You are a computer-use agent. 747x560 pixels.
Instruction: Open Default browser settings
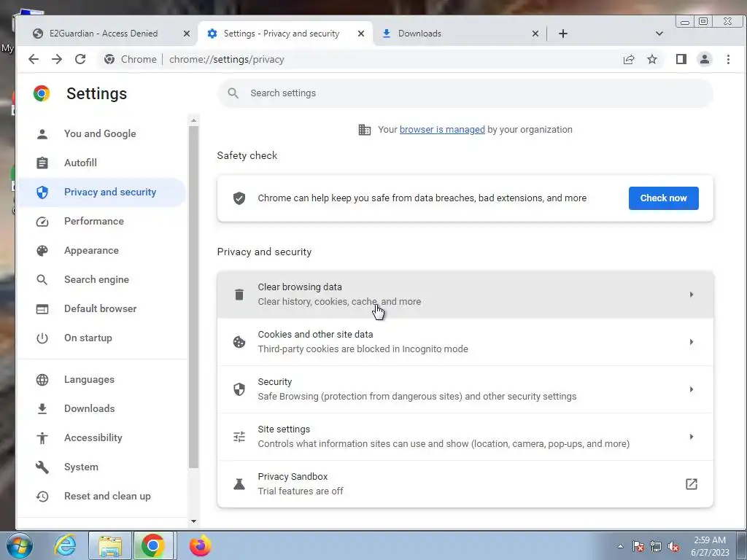[x=101, y=308]
